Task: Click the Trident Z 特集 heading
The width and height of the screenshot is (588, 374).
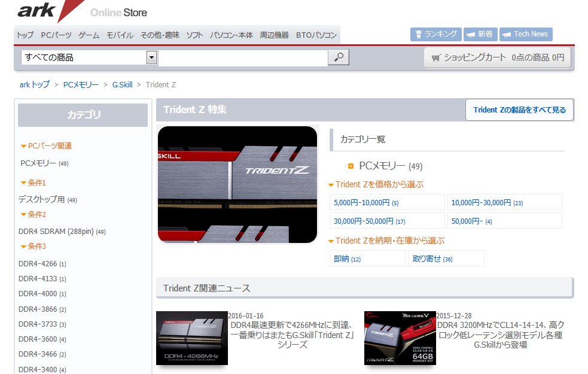Action: point(195,110)
